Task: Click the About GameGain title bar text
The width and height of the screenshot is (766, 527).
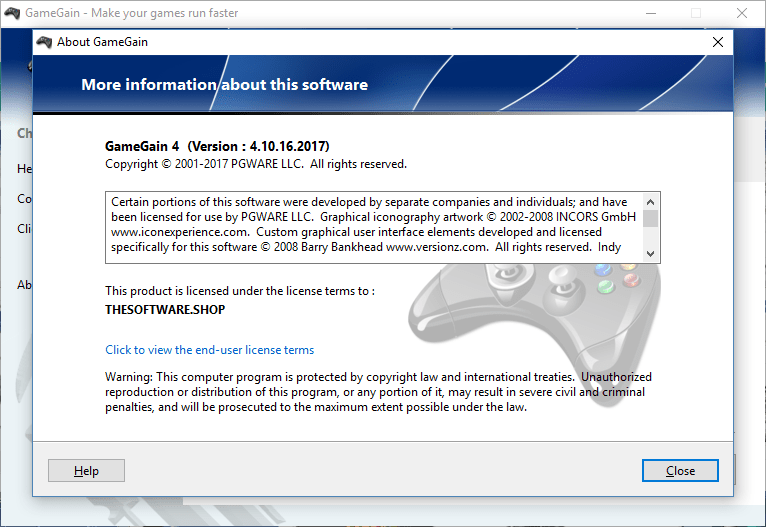Action: (x=103, y=42)
